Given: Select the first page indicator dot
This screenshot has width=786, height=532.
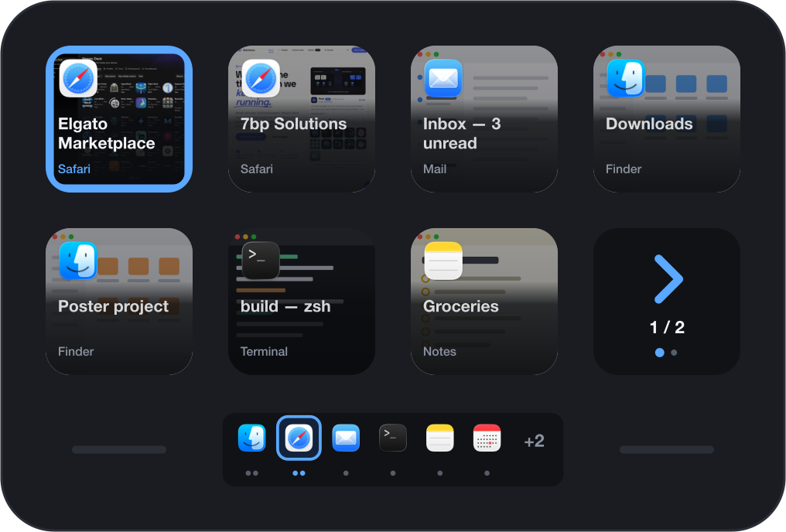Looking at the screenshot, I should tap(660, 353).
